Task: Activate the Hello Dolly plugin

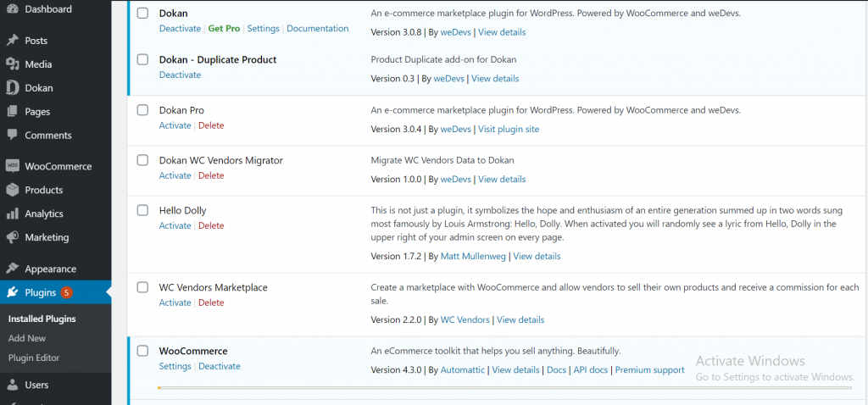Action: coord(175,225)
